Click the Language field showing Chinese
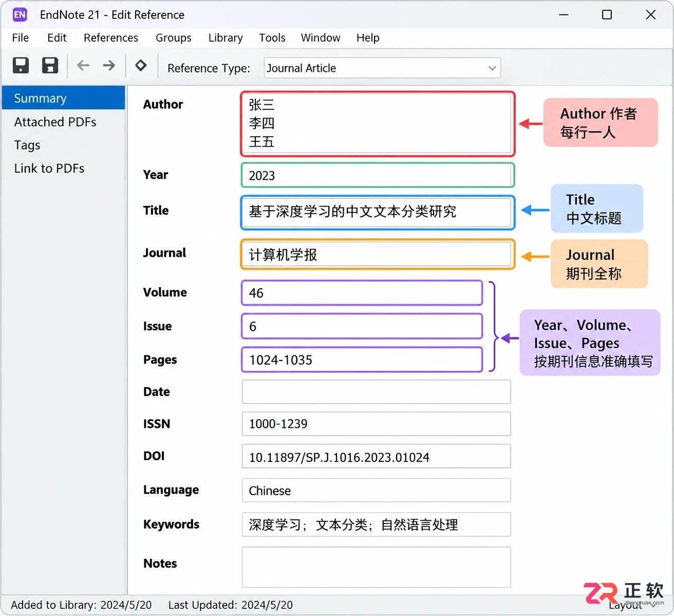This screenshot has width=674, height=616. click(x=376, y=490)
